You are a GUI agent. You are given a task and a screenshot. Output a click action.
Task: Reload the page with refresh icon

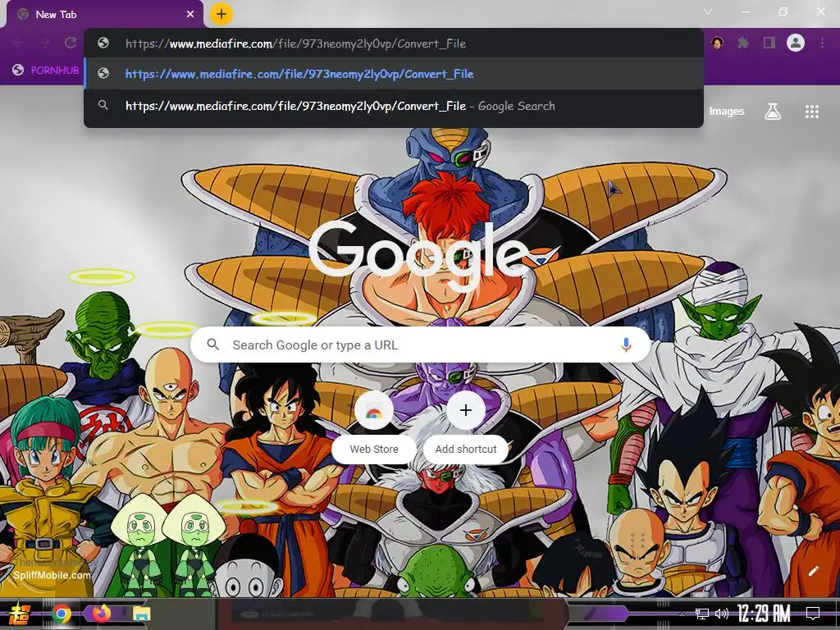tap(71, 43)
